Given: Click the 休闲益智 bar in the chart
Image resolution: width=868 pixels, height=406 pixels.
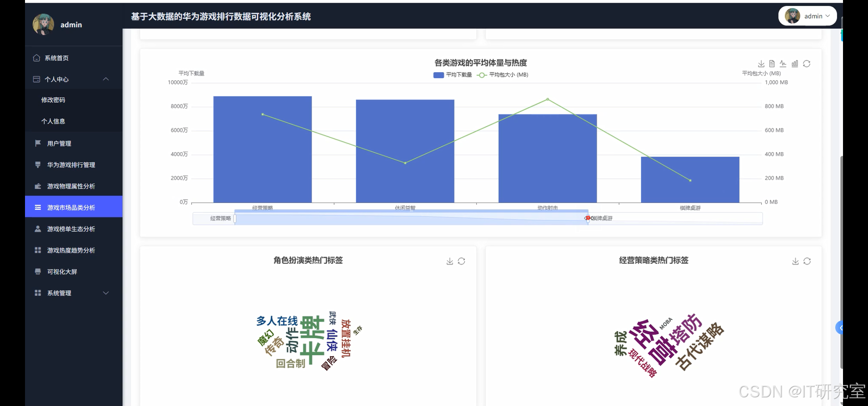Looking at the screenshot, I should pos(405,151).
